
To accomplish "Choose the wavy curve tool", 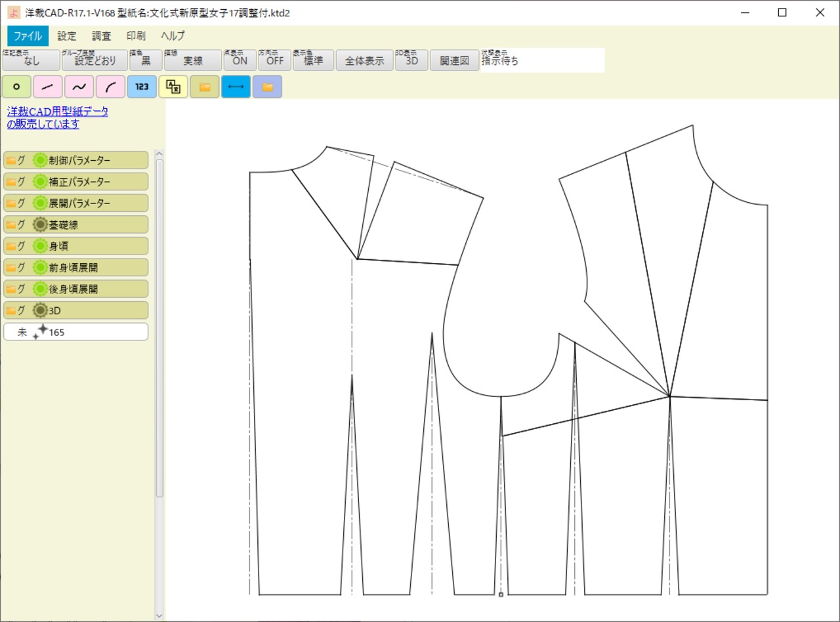I will 79,87.
